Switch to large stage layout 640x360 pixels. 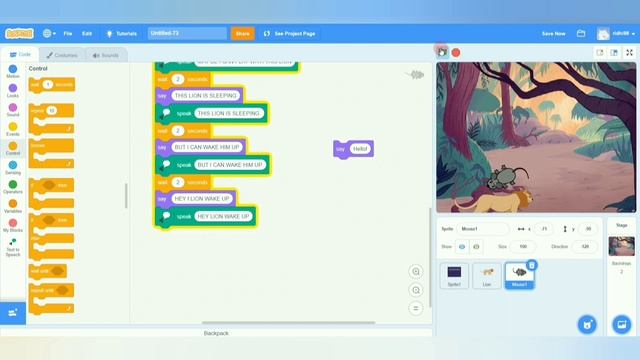[614, 53]
